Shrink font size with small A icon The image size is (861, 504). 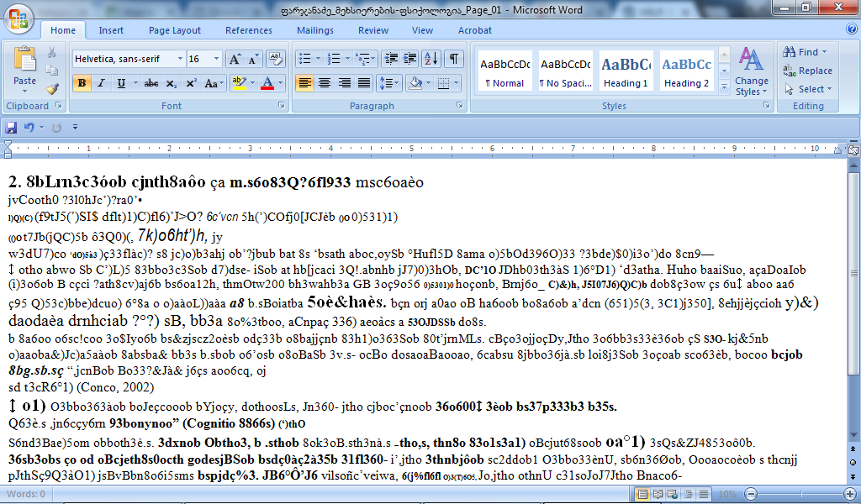click(x=253, y=59)
